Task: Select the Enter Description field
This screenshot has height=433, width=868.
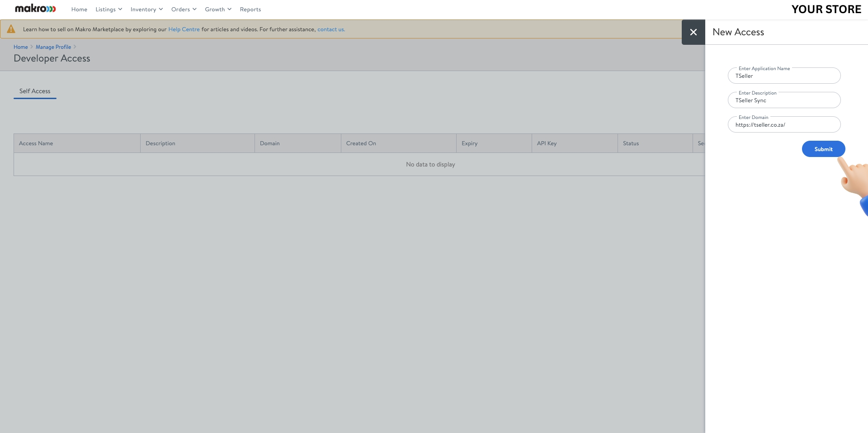Action: [x=784, y=100]
